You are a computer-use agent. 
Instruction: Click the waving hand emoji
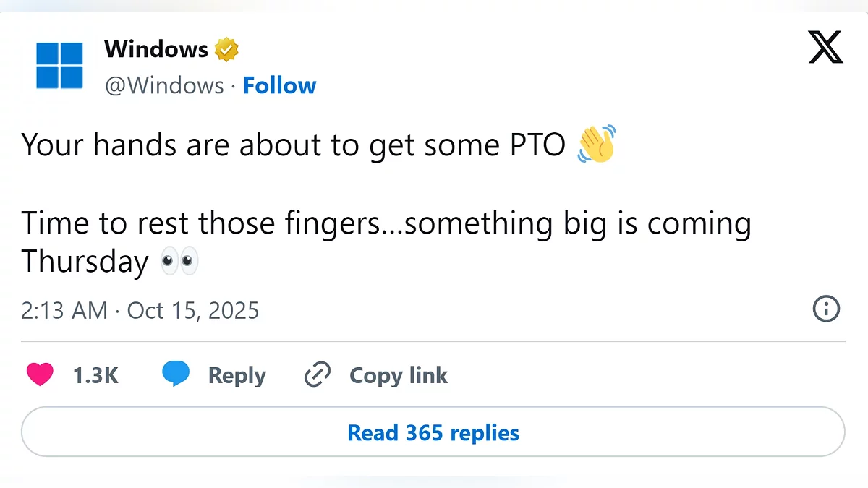(597, 144)
